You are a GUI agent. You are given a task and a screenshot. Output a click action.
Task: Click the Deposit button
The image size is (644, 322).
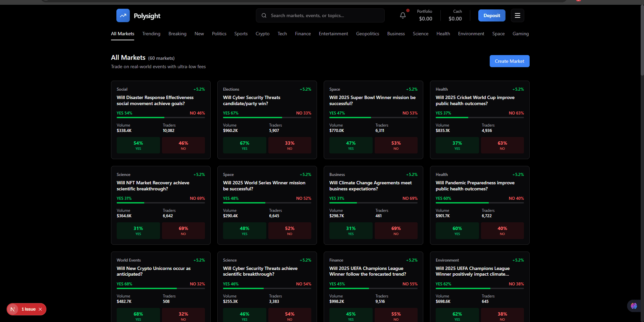click(491, 15)
